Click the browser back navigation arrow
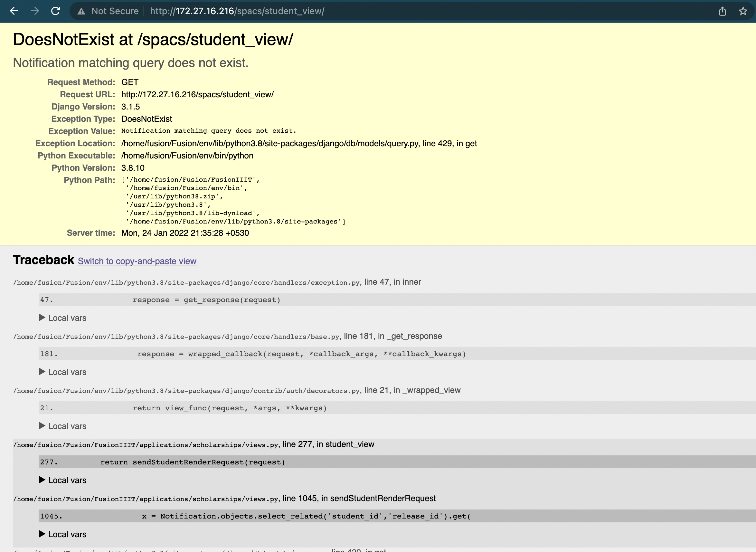The image size is (756, 552). click(14, 11)
